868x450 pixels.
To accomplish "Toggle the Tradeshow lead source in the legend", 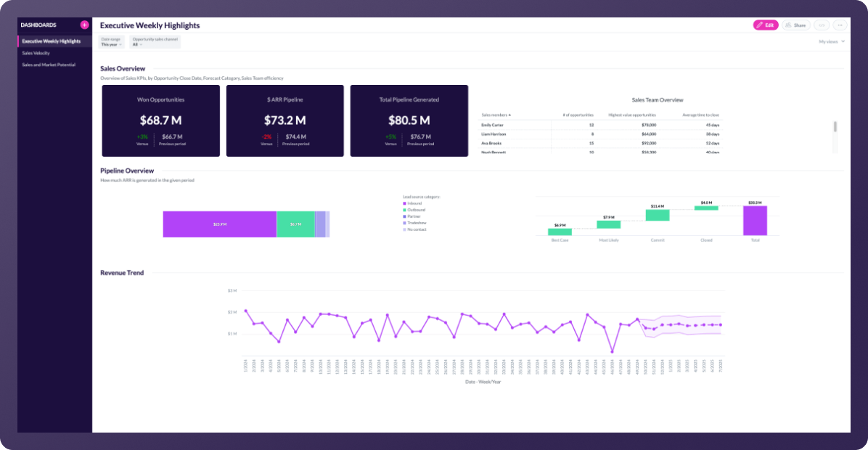I will (x=404, y=223).
